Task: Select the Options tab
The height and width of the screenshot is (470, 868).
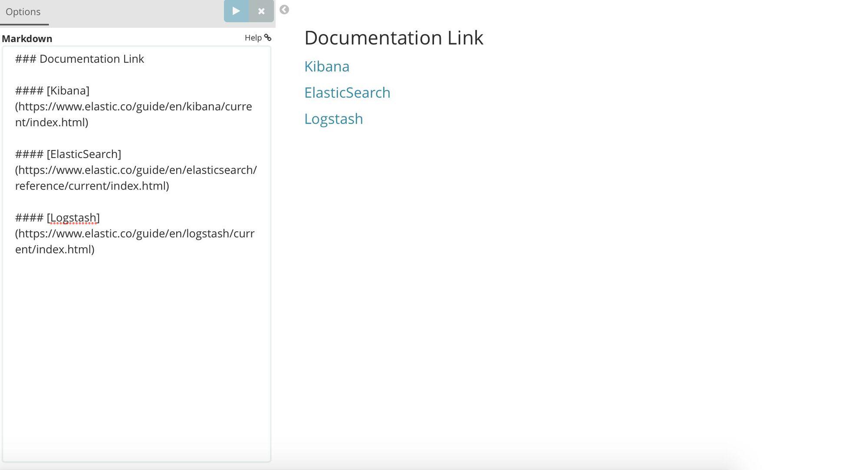Action: 23,12
